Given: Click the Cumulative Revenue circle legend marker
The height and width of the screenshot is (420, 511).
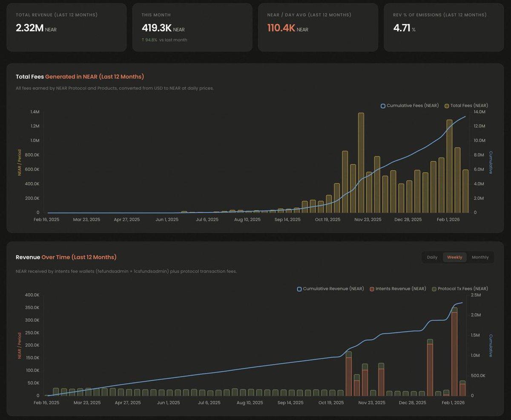Looking at the screenshot, I should click(299, 289).
